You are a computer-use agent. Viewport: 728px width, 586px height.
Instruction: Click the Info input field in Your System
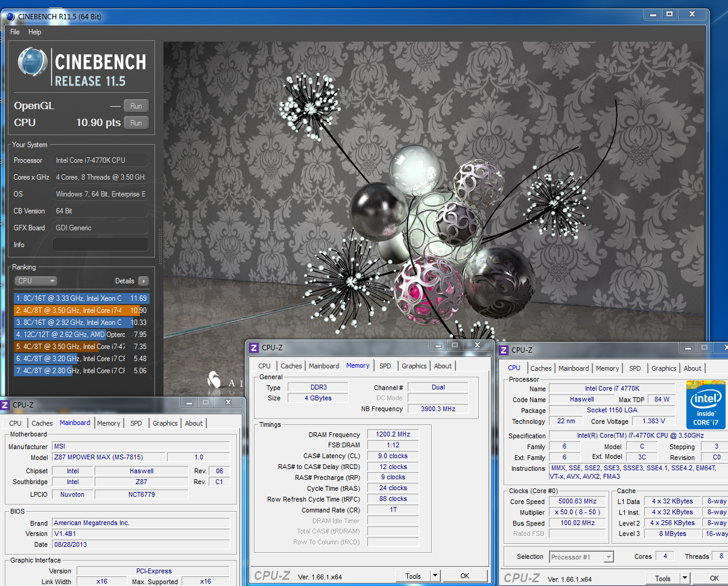click(x=100, y=245)
